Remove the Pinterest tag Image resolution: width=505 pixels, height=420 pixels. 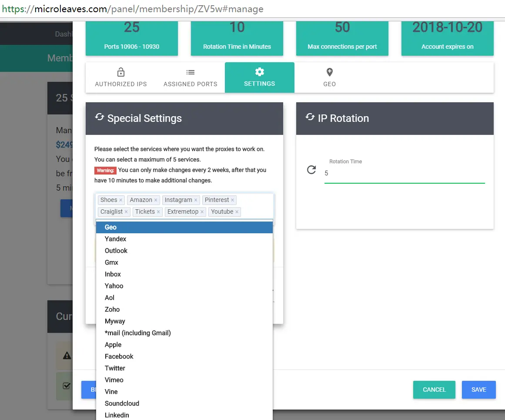tap(232, 200)
